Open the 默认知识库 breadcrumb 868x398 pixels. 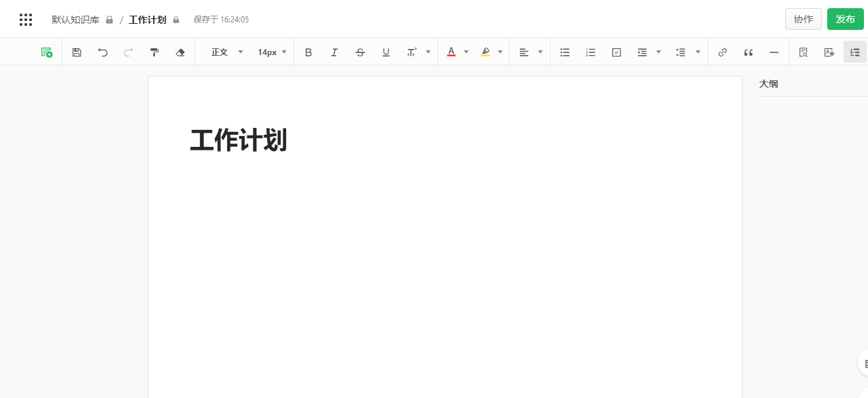click(75, 20)
